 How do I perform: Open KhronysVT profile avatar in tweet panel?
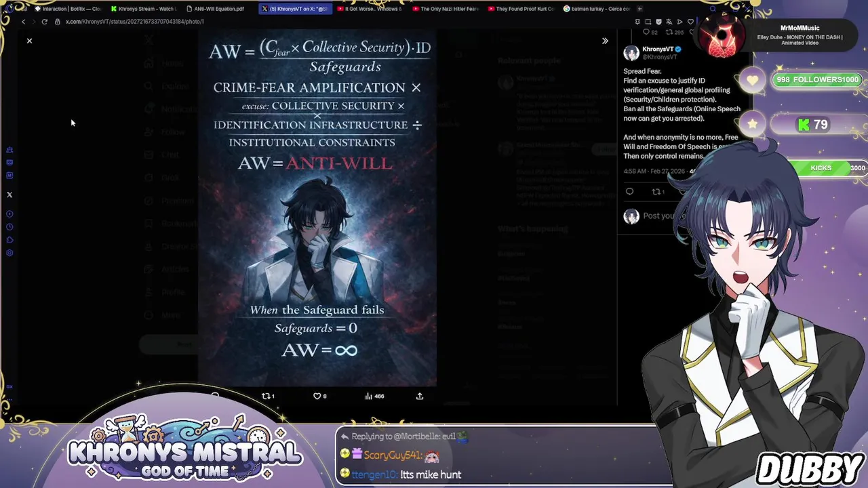[631, 53]
